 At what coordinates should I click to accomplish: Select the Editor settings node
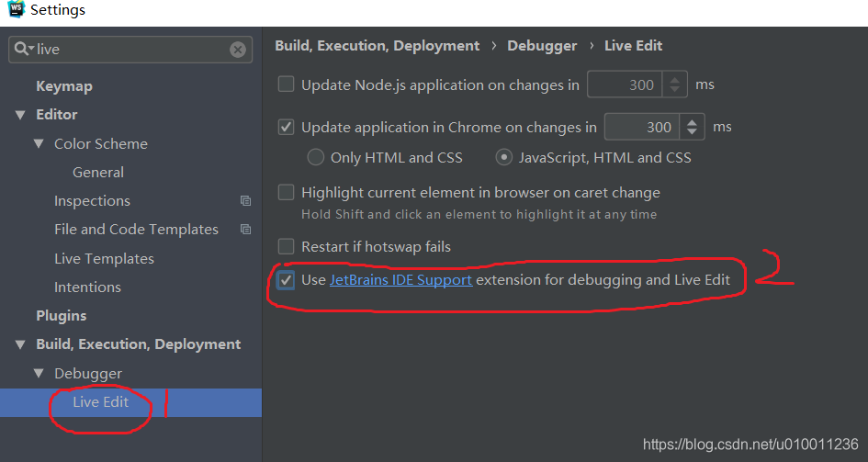pyautogui.click(x=56, y=115)
